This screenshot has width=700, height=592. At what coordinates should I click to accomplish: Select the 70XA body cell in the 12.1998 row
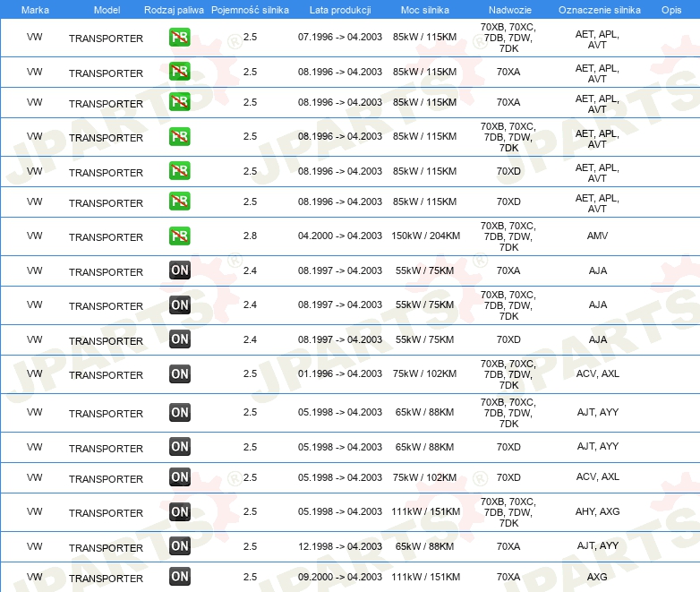[508, 546]
